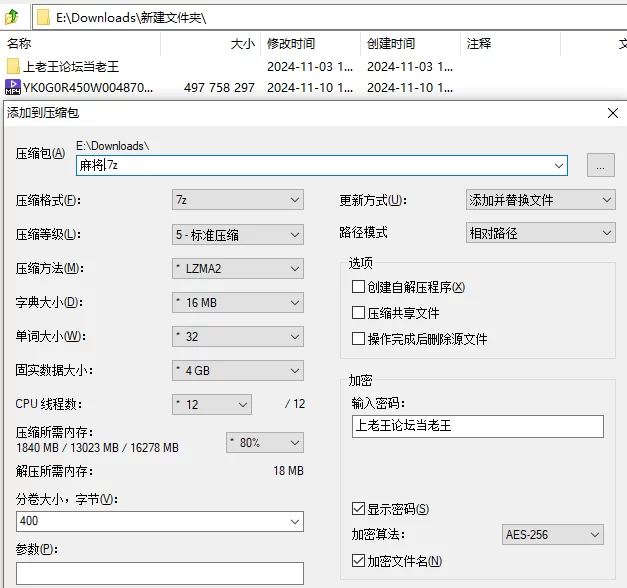Click the / 12 thread count text

click(x=295, y=404)
